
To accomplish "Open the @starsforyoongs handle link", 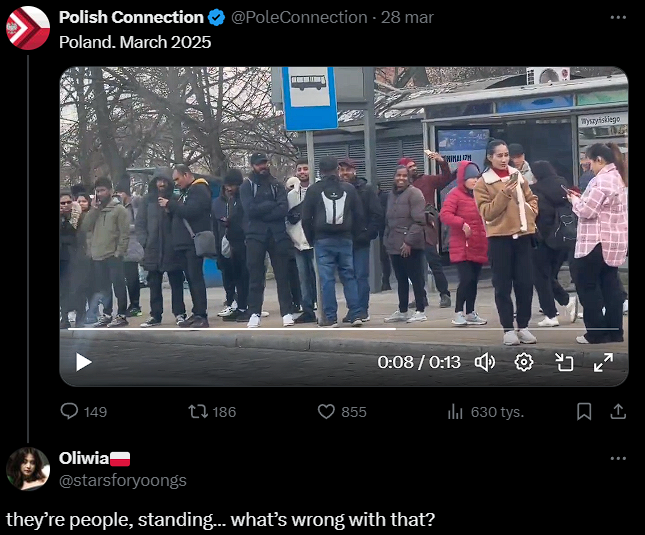I will [x=123, y=480].
